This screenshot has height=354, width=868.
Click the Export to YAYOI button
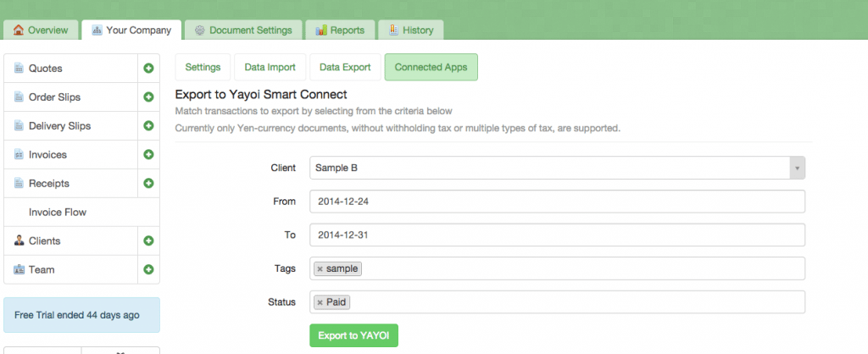tap(353, 335)
